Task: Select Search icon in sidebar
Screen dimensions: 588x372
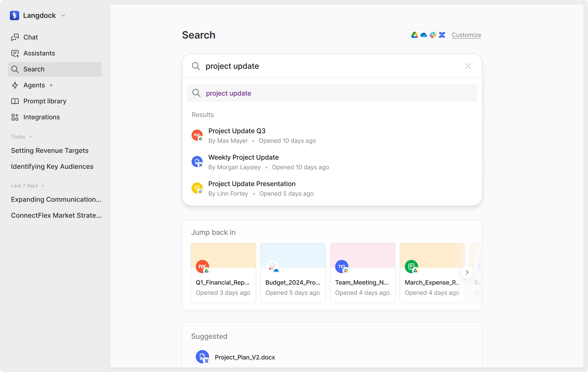Action: 15,69
